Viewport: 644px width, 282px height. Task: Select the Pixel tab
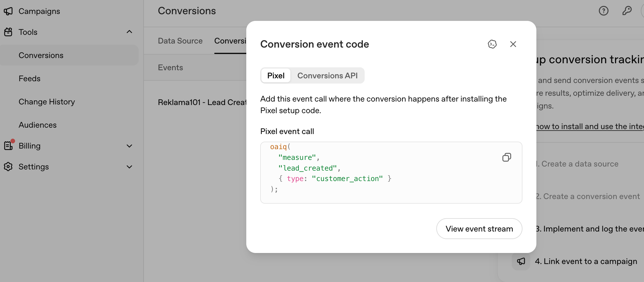point(276,75)
